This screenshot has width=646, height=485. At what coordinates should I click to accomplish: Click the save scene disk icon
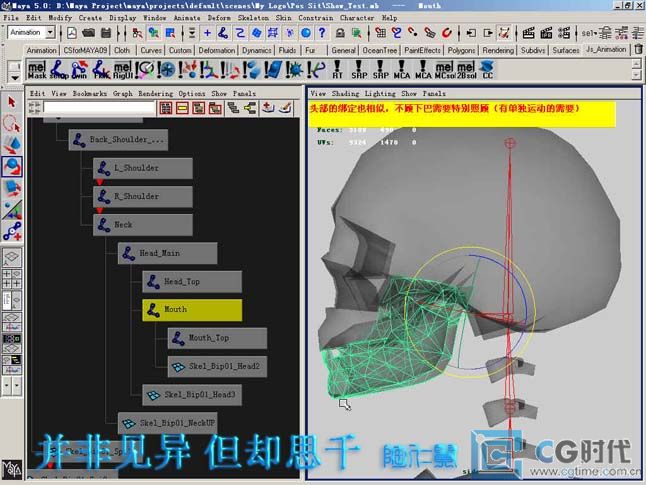[106, 33]
